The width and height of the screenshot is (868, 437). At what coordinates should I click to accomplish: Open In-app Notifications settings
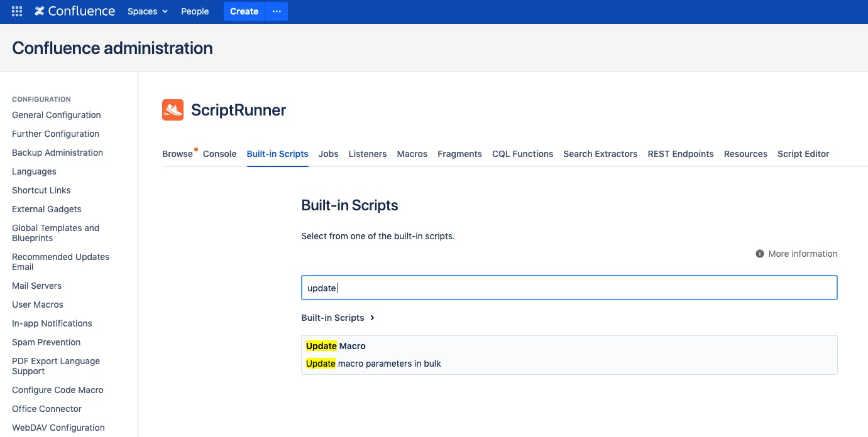[x=52, y=323]
